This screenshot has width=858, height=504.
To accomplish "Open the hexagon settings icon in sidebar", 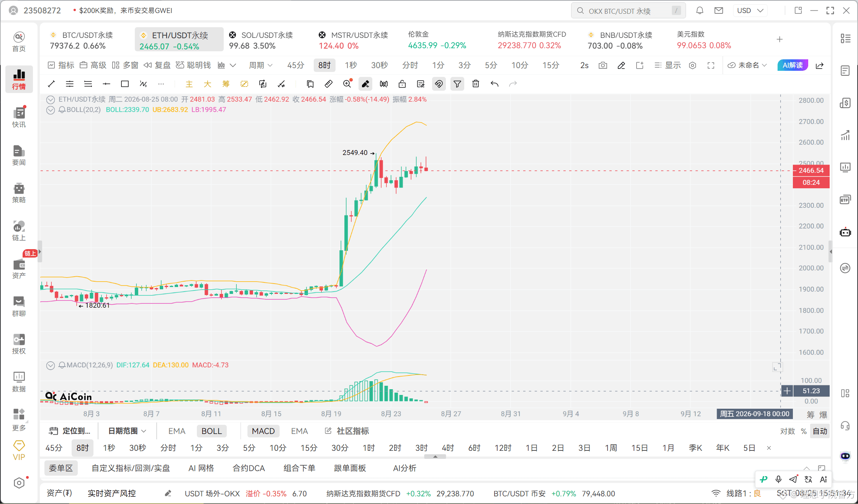I will tap(19, 483).
